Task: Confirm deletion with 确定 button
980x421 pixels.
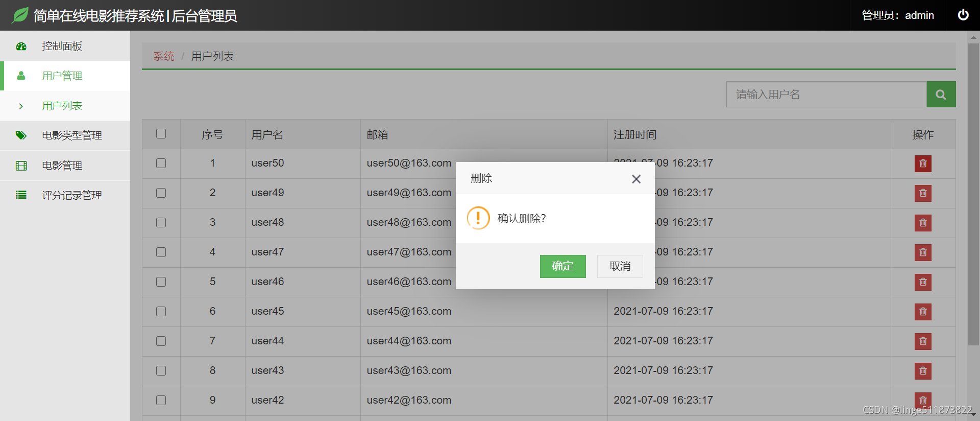Action: pos(562,266)
